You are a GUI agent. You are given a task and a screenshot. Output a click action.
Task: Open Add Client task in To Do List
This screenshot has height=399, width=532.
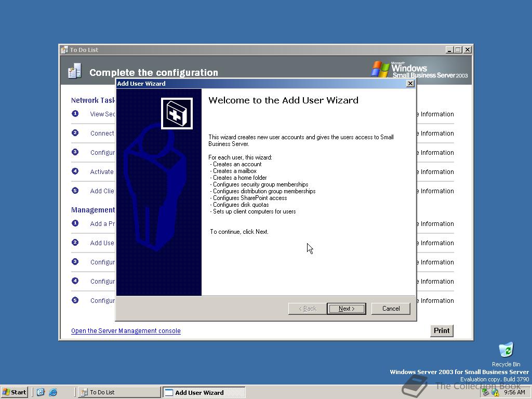[x=102, y=191]
